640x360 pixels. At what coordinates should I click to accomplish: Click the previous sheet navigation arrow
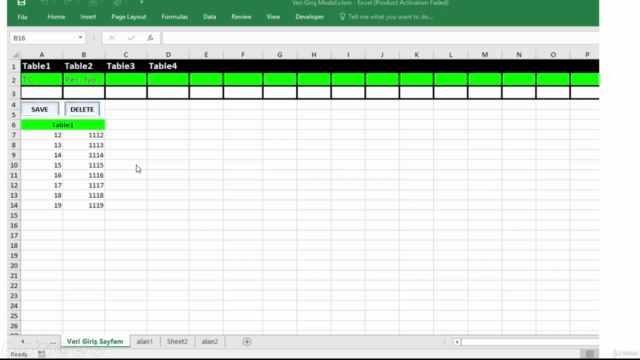tap(23, 342)
